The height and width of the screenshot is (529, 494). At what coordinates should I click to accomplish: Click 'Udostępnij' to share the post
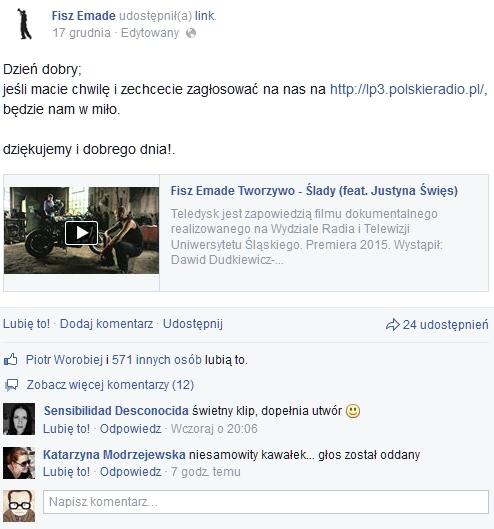point(193,324)
